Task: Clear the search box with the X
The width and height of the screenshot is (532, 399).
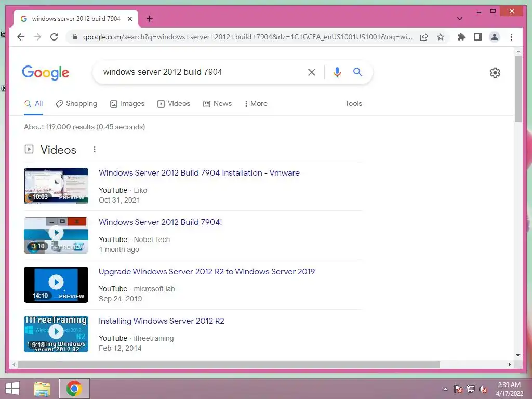Action: [x=312, y=72]
